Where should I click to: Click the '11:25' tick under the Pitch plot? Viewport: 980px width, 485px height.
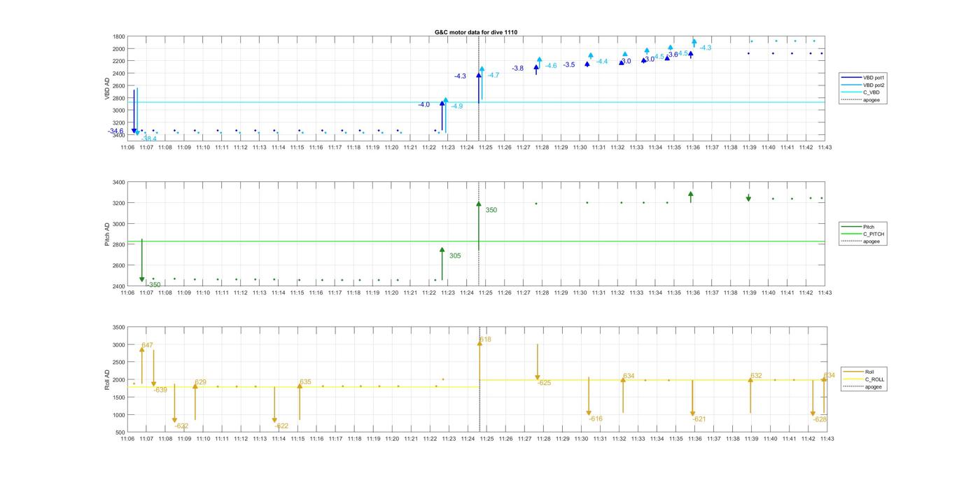pyautogui.click(x=486, y=293)
